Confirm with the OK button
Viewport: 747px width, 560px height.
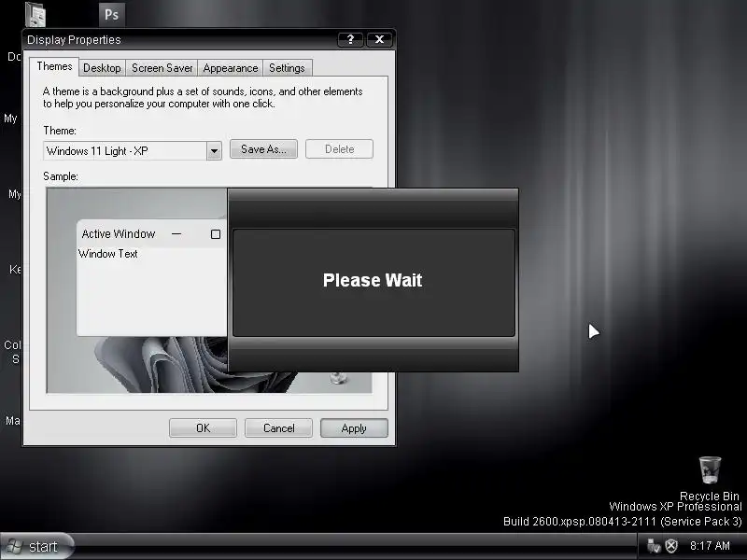tap(203, 428)
